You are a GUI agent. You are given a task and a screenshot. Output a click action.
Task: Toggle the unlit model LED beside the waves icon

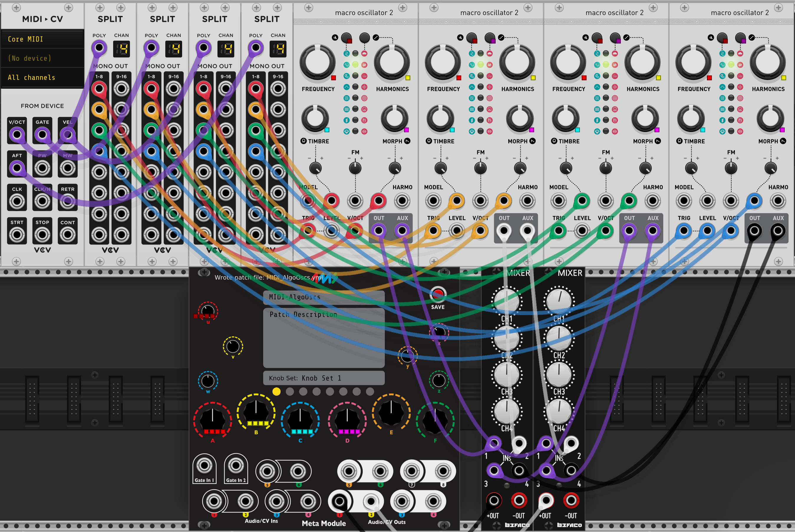click(356, 98)
